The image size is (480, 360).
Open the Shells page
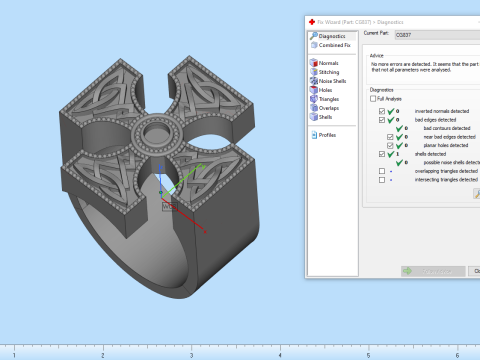click(x=325, y=117)
